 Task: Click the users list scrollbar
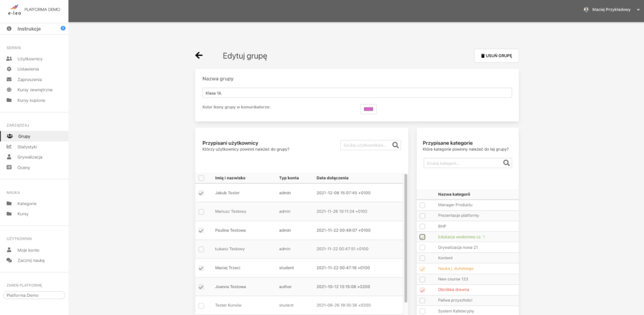[406, 238]
